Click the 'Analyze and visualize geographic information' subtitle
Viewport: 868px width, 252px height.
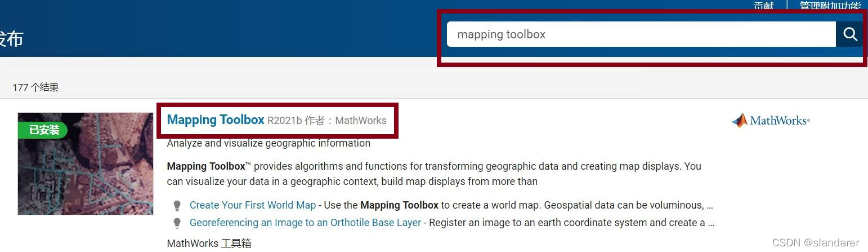(x=269, y=143)
